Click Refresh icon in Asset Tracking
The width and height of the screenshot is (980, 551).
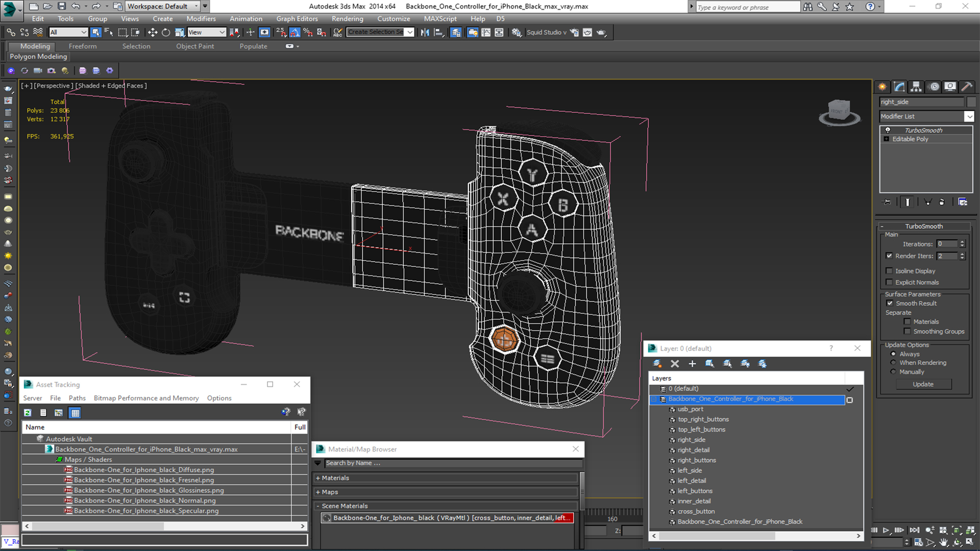(28, 413)
